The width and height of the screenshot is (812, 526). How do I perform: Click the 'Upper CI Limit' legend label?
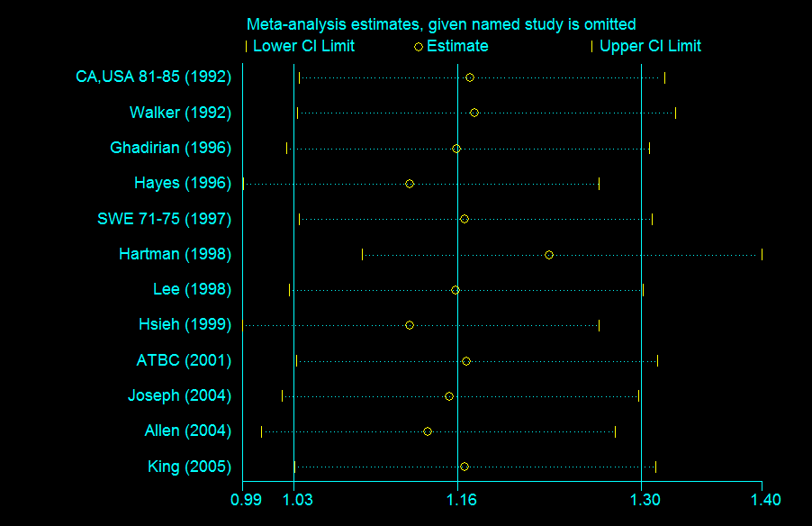(650, 46)
